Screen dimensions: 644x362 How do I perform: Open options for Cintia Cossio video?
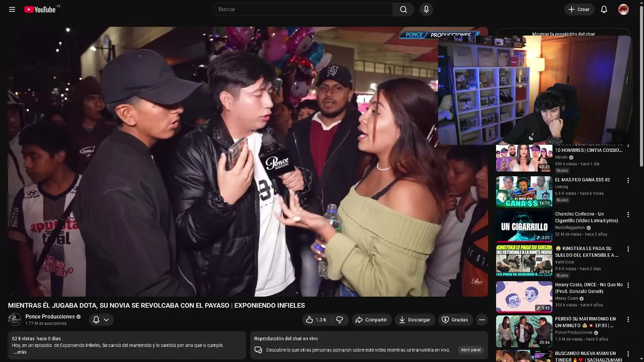coord(628,146)
